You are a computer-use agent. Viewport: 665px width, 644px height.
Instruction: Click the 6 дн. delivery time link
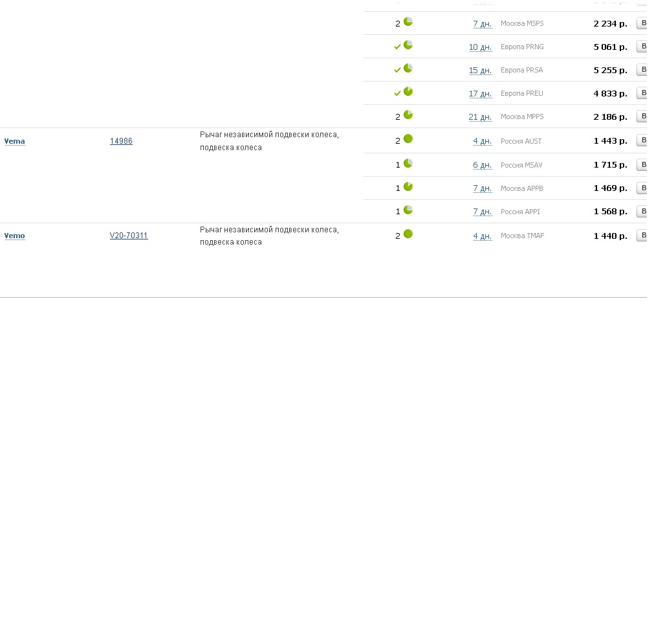pos(483,165)
